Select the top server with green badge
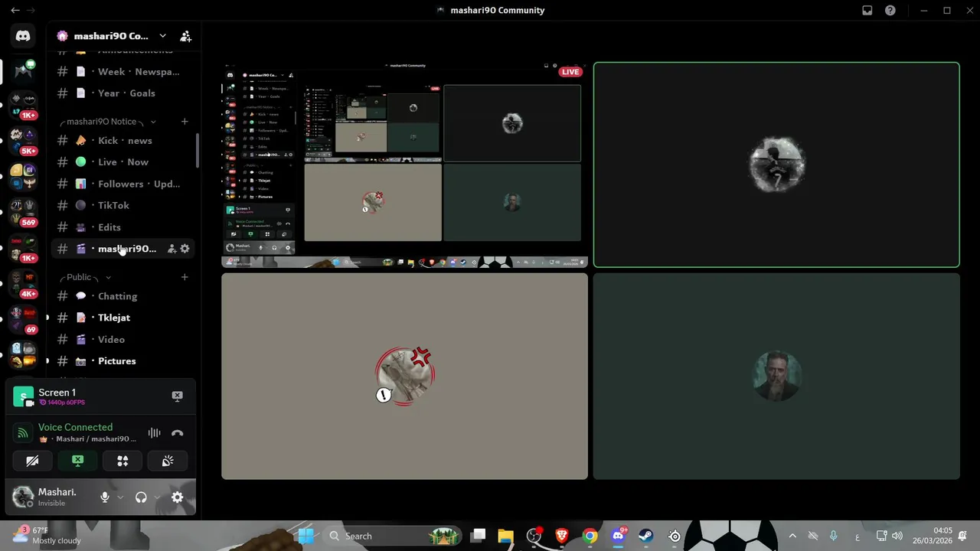The width and height of the screenshot is (980, 551). pyautogui.click(x=24, y=70)
